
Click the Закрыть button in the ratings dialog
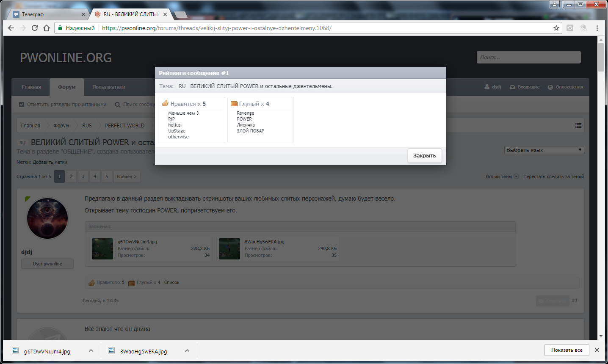click(425, 156)
